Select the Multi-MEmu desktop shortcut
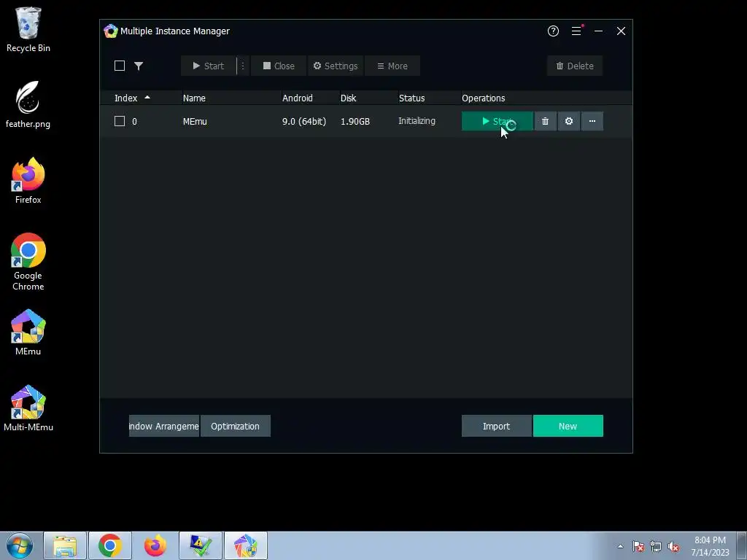747x560 pixels. pyautogui.click(x=28, y=408)
